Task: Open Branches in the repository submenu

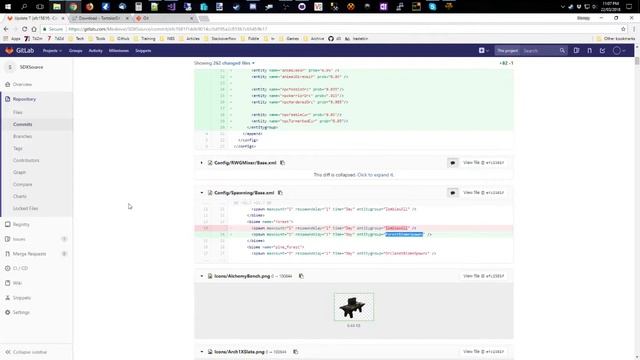Action: 22,136
